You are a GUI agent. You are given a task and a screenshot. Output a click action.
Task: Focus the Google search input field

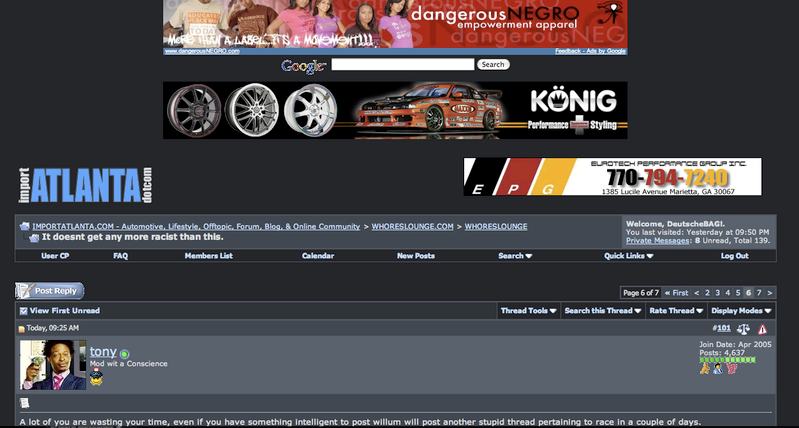[x=403, y=65]
